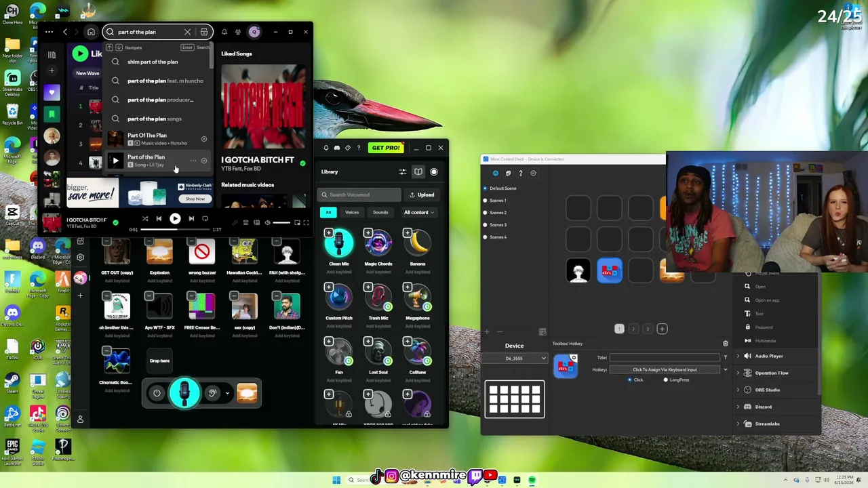The image size is (868, 488).
Task: Play the current Spotify track
Action: coord(175,219)
